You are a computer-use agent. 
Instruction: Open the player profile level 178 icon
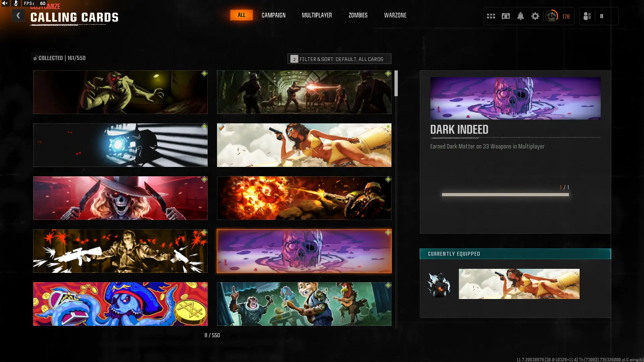point(552,16)
